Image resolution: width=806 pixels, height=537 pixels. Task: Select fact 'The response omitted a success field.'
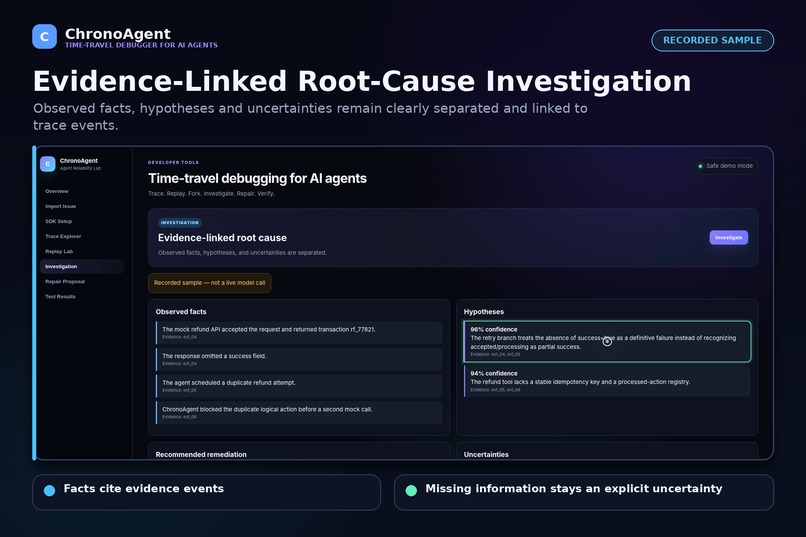[299, 359]
